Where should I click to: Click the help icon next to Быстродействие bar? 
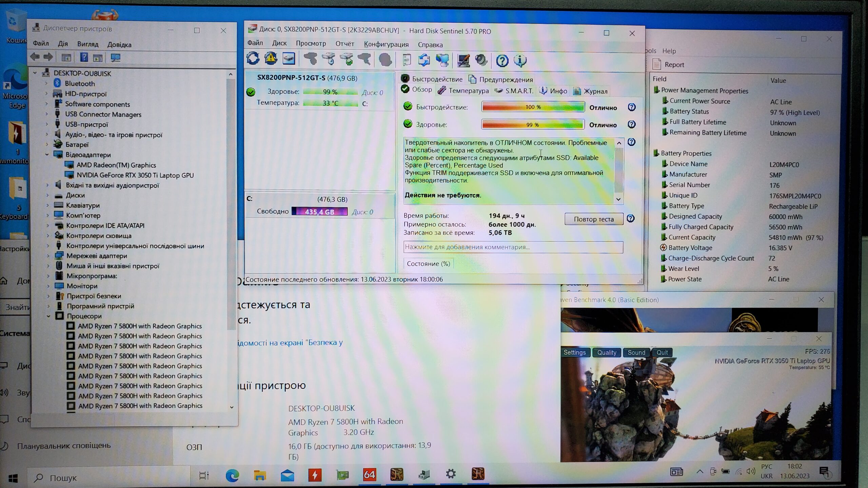click(x=631, y=107)
